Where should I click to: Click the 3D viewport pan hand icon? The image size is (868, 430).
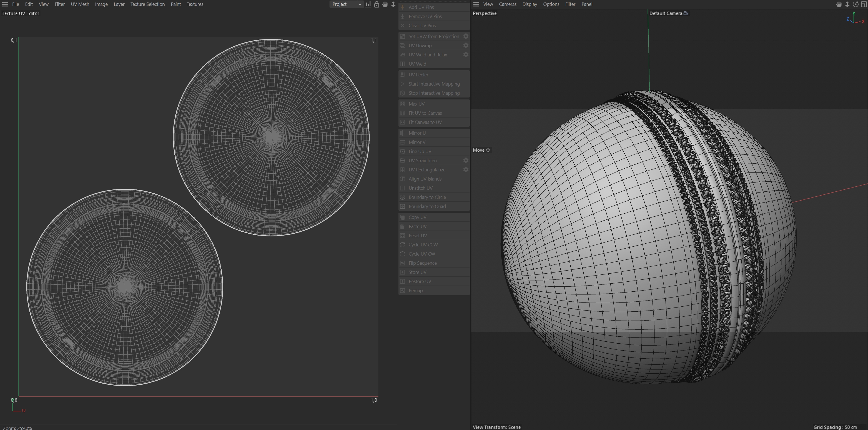point(839,4)
